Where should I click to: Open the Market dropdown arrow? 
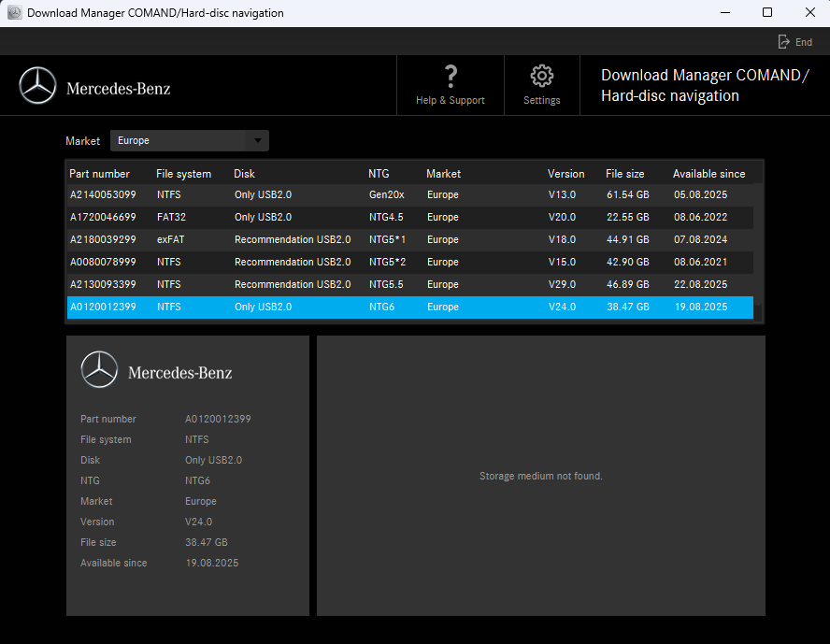coord(257,140)
